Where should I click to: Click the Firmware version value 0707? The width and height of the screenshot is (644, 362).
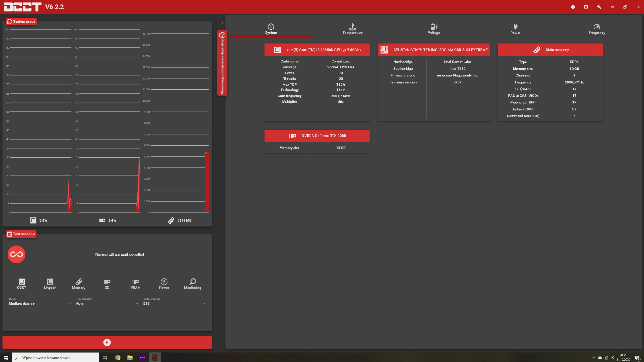click(458, 82)
